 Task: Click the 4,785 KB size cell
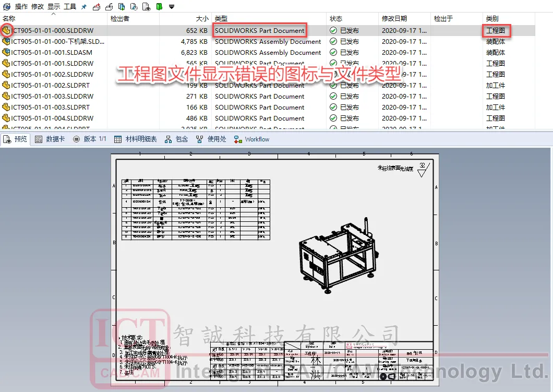(194, 41)
